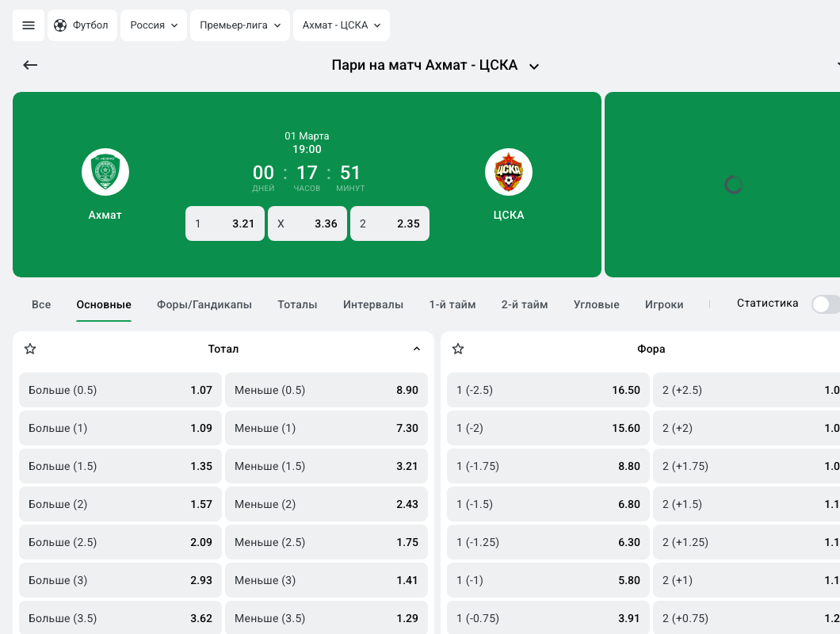Switch to the Форы/Гандикапы tab

click(x=204, y=304)
